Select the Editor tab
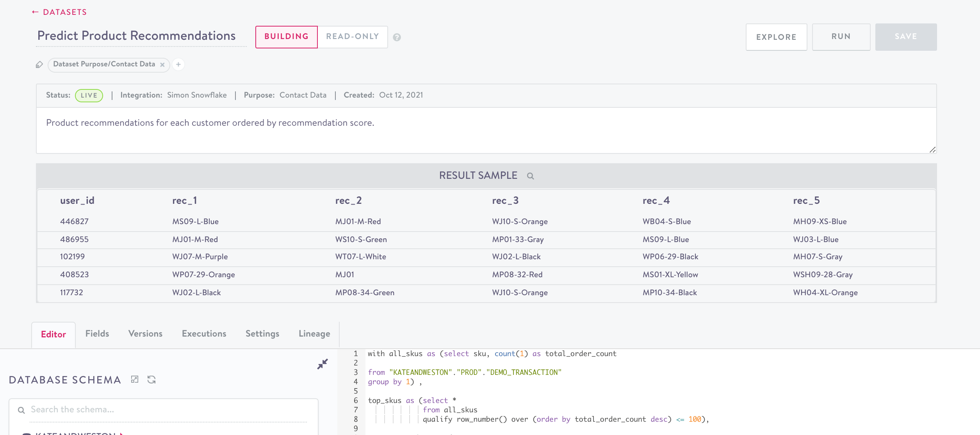 (x=53, y=334)
